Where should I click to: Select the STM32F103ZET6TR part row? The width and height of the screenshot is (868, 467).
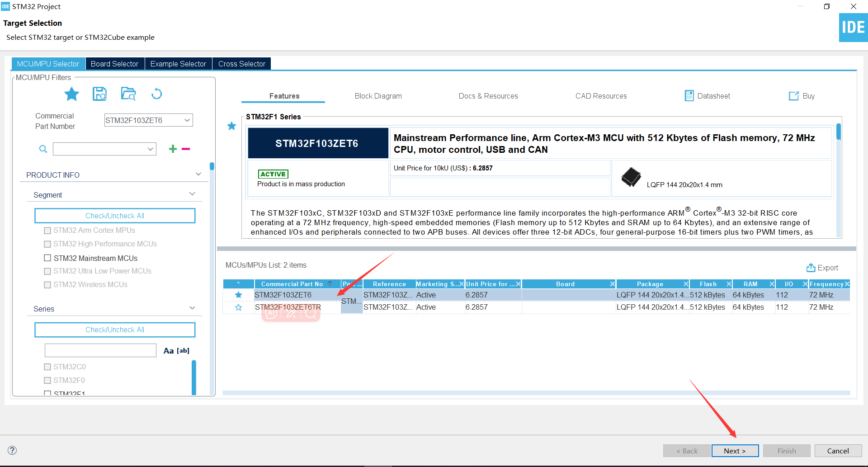tap(536, 307)
